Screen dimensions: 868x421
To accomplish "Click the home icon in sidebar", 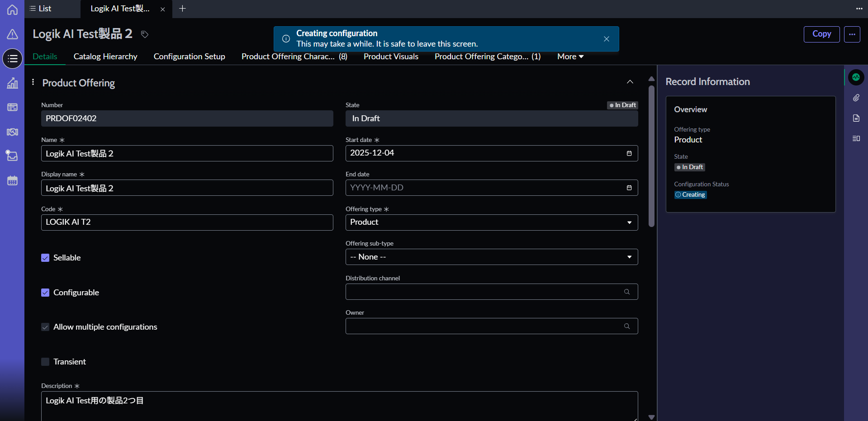I will 12,9.
